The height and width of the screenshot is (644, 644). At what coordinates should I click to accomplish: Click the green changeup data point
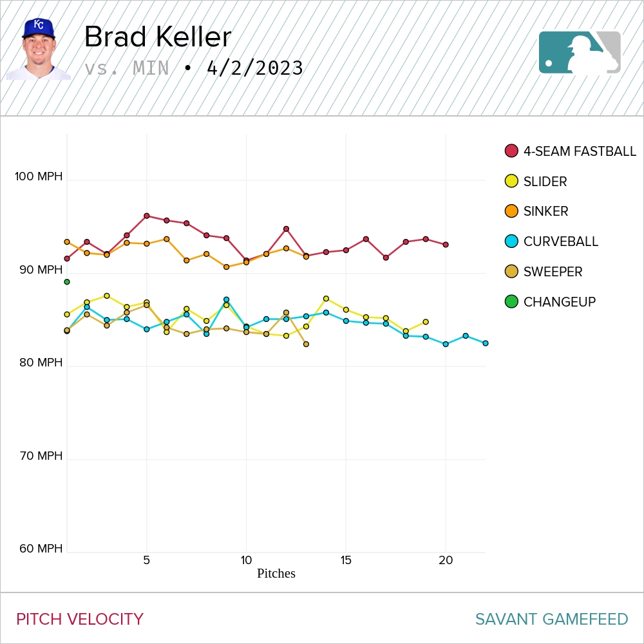tap(67, 281)
